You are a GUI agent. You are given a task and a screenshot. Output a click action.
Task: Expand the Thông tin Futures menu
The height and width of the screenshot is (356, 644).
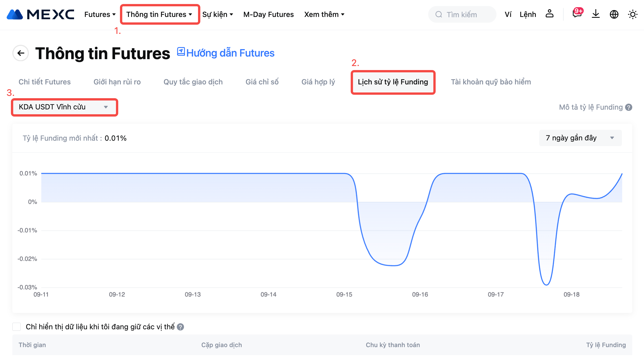[159, 14]
